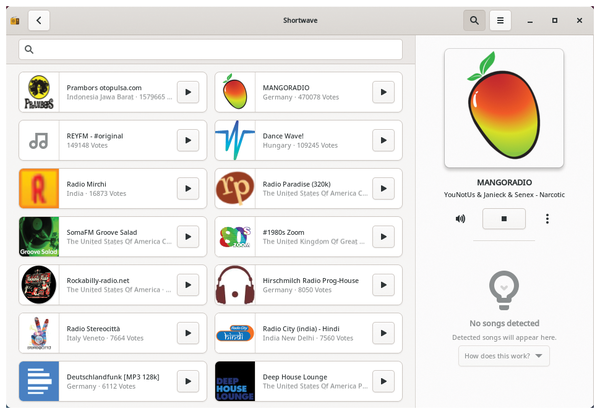Play Radio Stereocittà station
This screenshot has width=600, height=414.
tap(188, 333)
